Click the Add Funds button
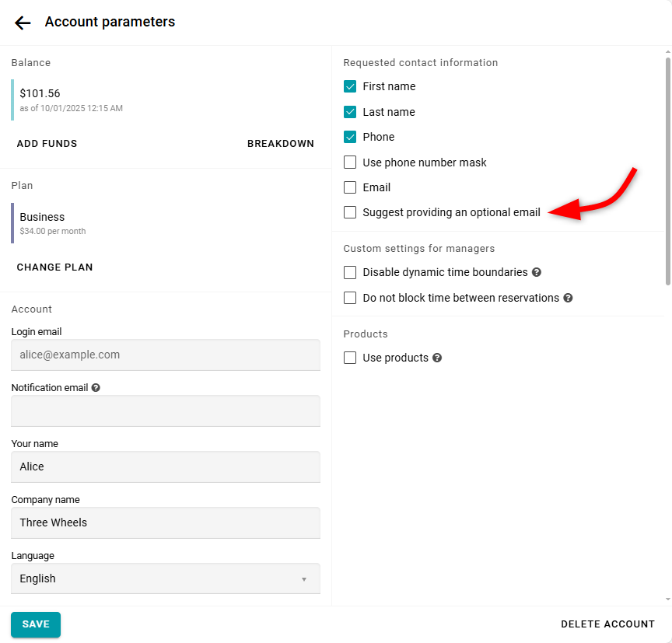Image resolution: width=672 pixels, height=643 pixels. [47, 143]
